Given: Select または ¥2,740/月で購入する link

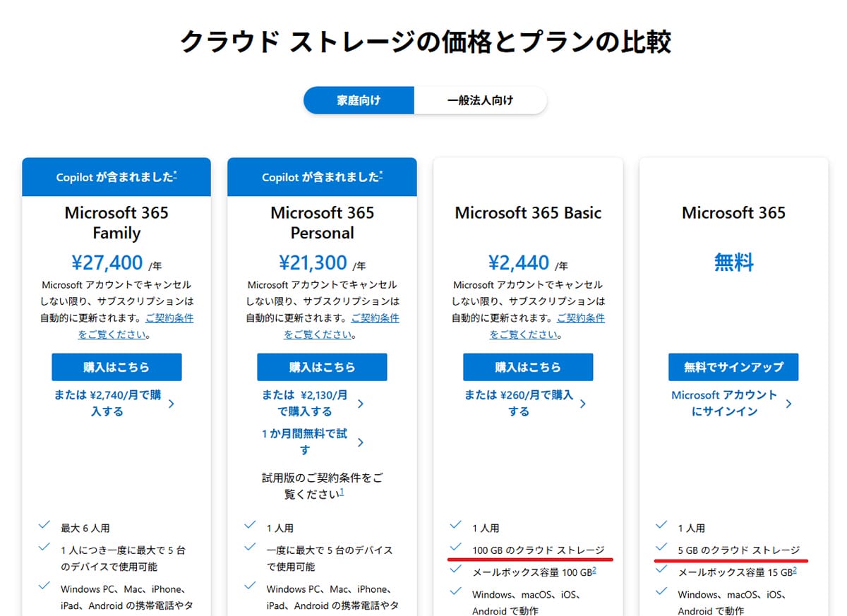Looking at the screenshot, I should tap(107, 403).
